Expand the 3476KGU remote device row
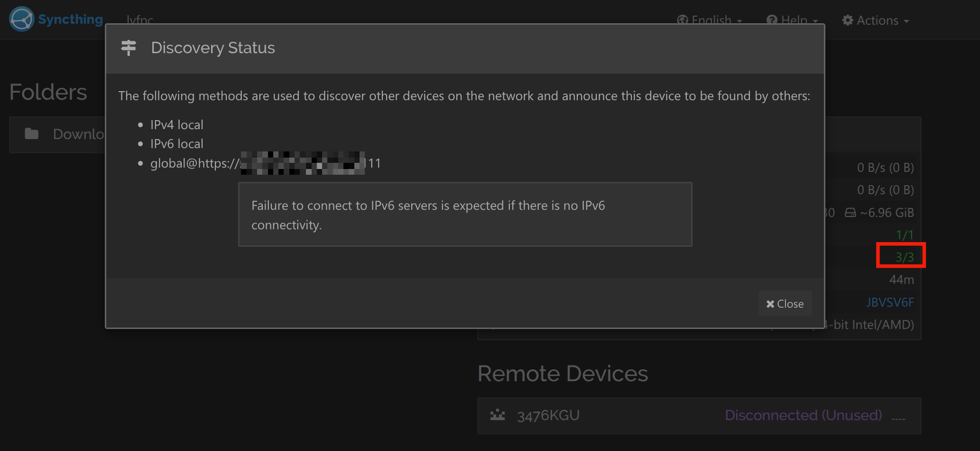The width and height of the screenshot is (980, 451). tap(548, 415)
